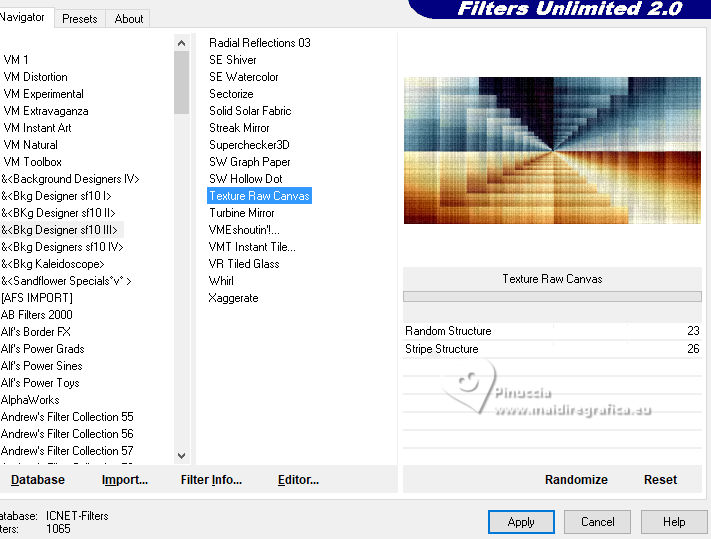Screen dimensions: 711x539
Task: Adjust the Stripe Structure slider
Action: 552,349
